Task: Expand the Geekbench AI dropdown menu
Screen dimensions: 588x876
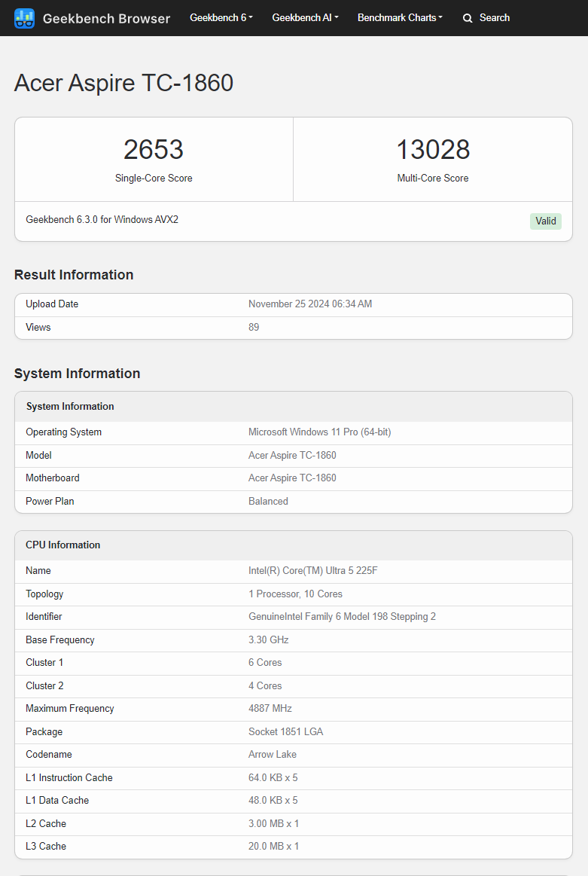Action: [305, 17]
